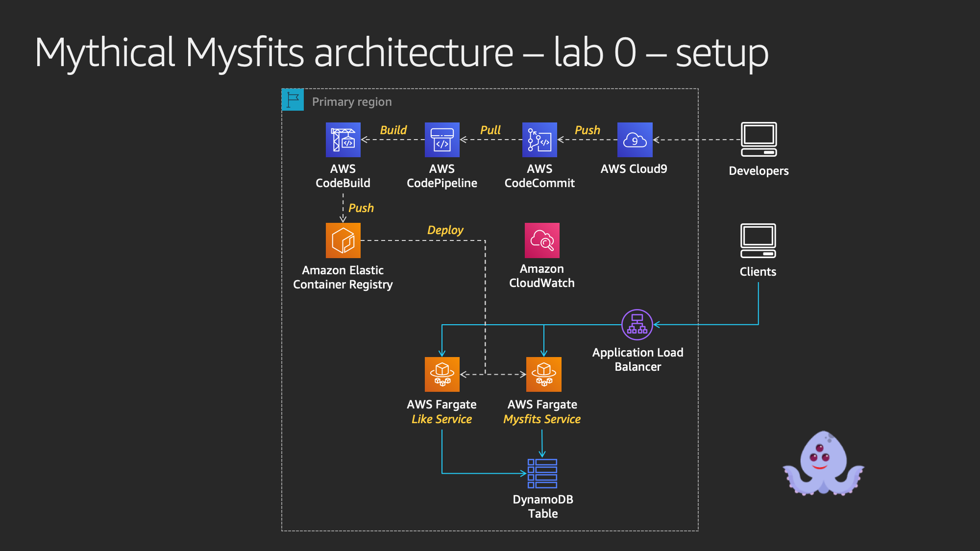Click the 'Amazon CloudWatch' text label
This screenshot has width=980, height=551.
pyautogui.click(x=542, y=276)
